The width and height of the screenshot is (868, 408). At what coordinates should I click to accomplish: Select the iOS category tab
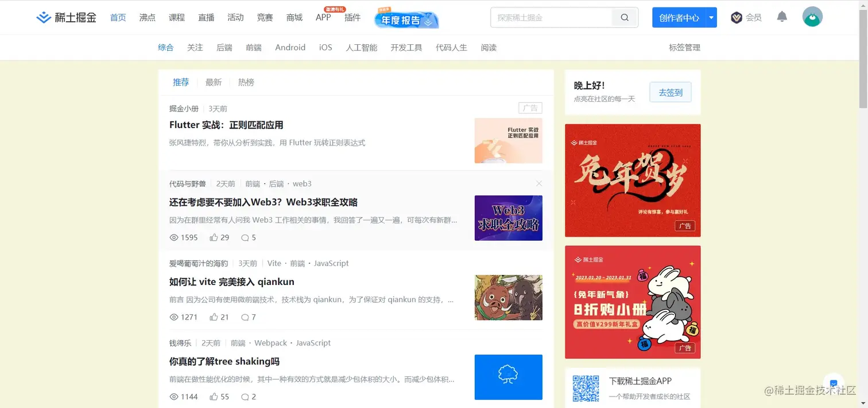[325, 47]
